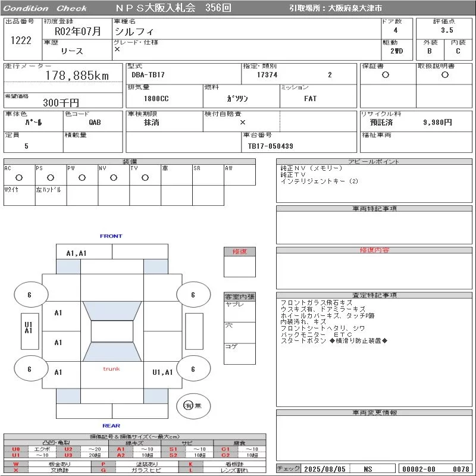Toggle the 保証書 circle mark
The width and height of the screenshot is (476, 476).
tap(386, 75)
